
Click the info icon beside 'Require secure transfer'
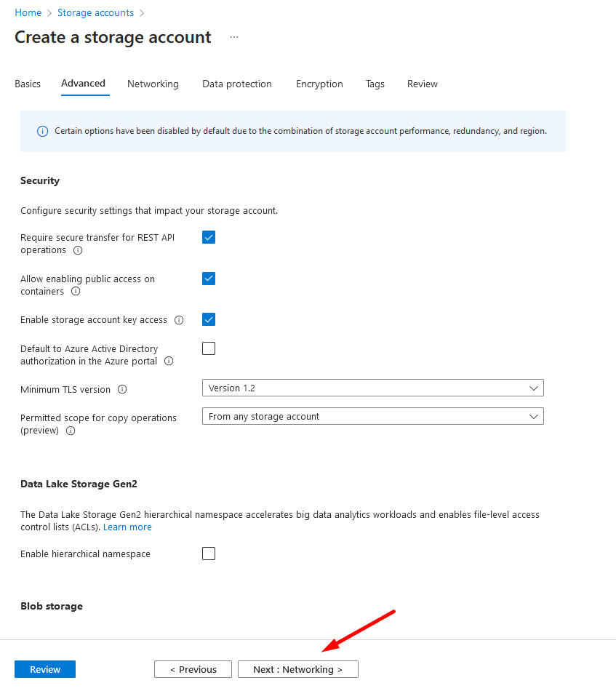point(78,250)
